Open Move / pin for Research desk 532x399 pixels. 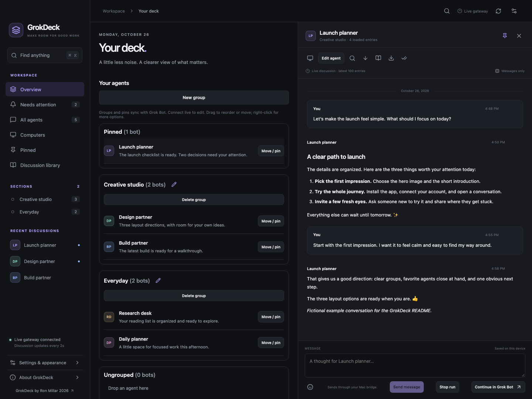click(x=271, y=317)
